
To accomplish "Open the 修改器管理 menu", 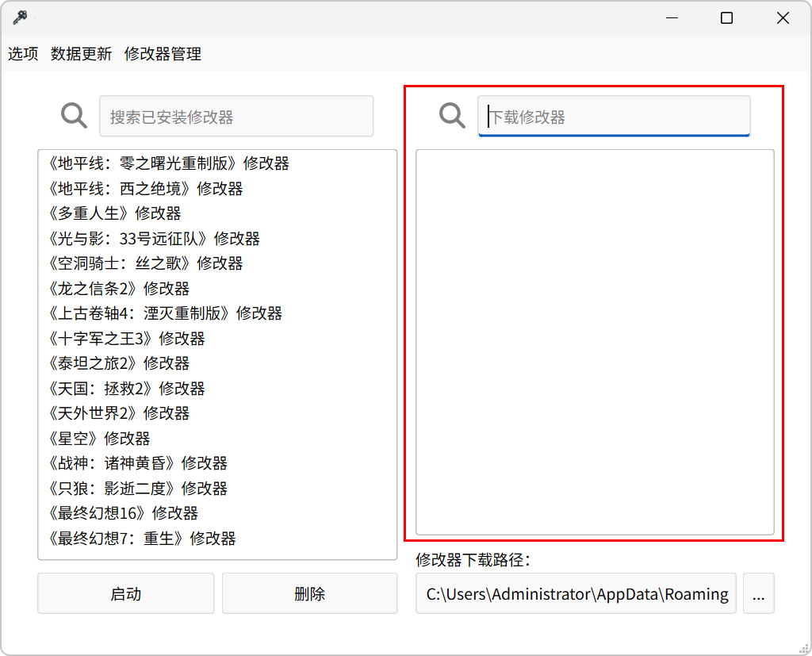I will click(x=163, y=54).
